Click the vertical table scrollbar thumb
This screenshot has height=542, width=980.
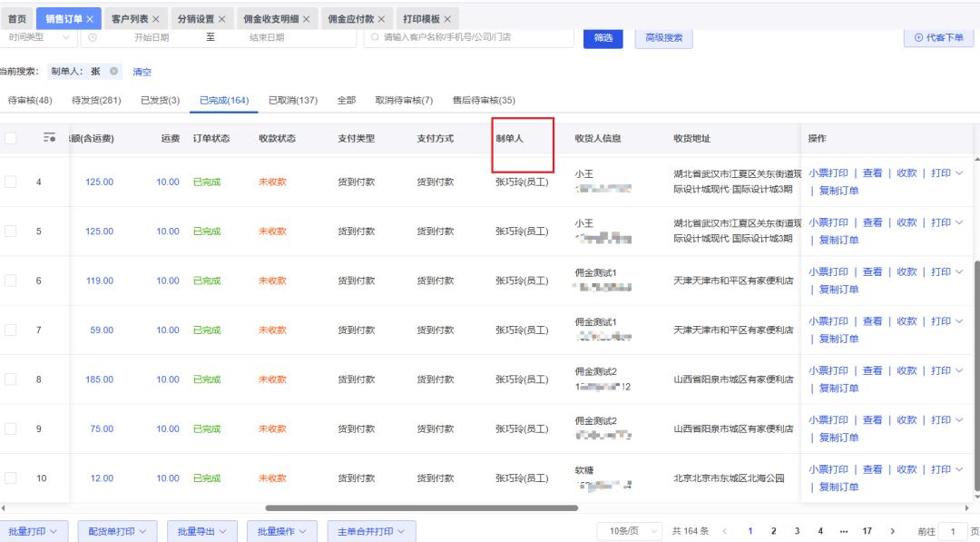[977, 375]
